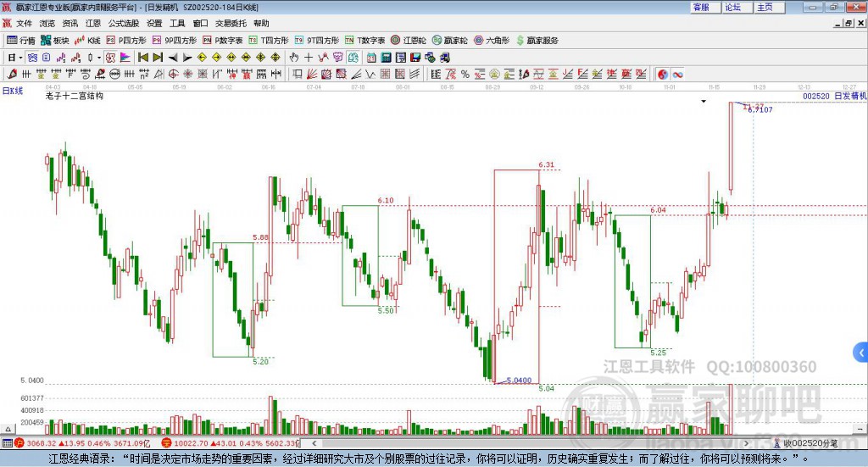Click the 主页 homepage button
The image size is (868, 467).
(770, 7)
